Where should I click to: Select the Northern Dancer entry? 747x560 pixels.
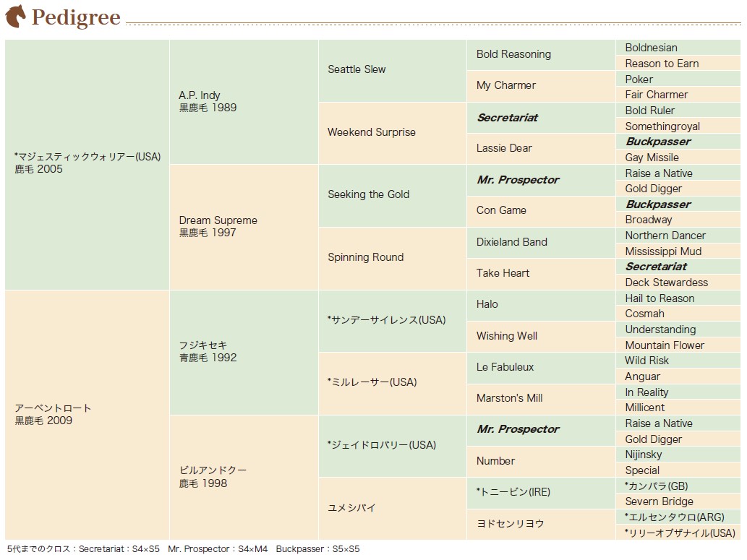678,236
